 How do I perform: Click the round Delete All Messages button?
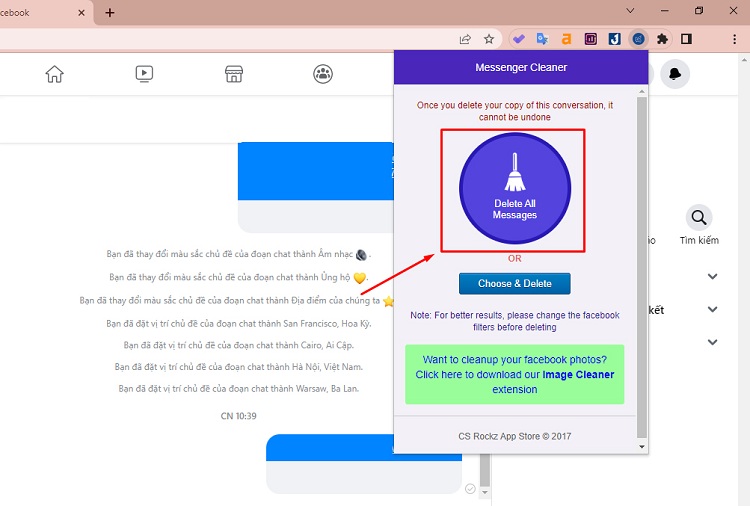tap(515, 188)
